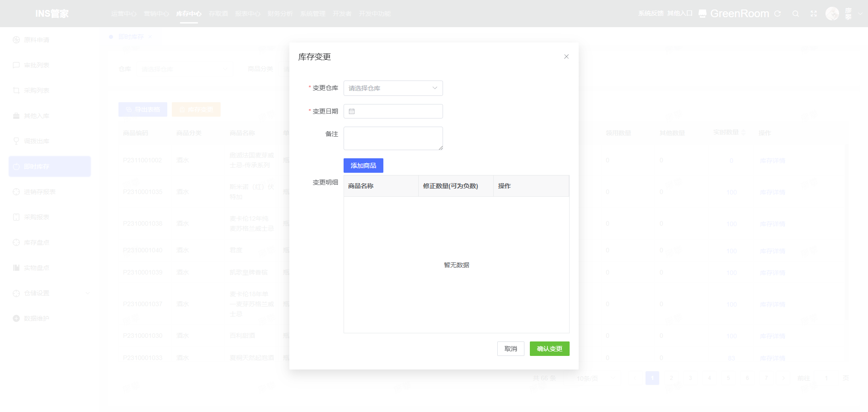868x412 pixels.
Task: Close the 即时库存 page tab
Action: coord(150,37)
